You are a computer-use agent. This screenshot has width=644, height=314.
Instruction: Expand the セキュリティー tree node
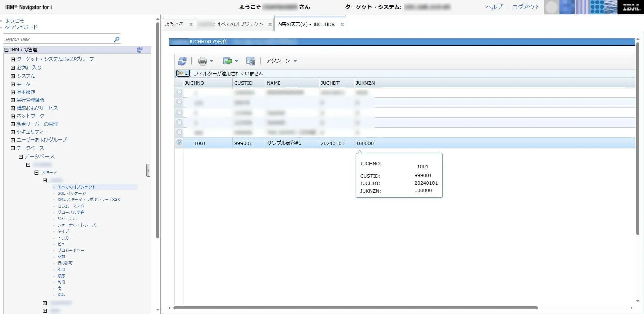coord(13,132)
